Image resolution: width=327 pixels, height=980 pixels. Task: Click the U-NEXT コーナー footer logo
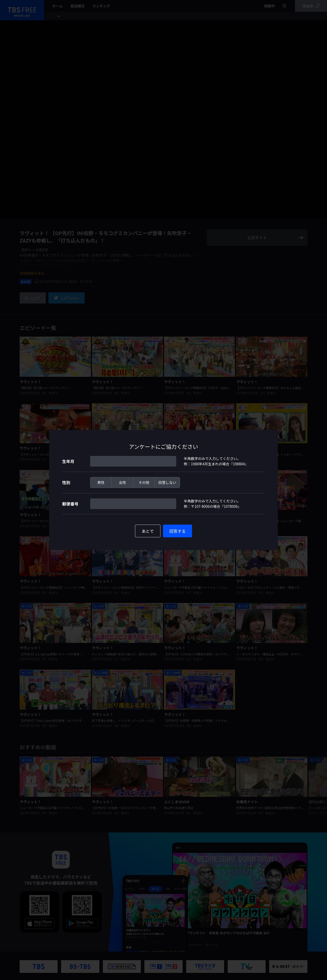coord(288,966)
